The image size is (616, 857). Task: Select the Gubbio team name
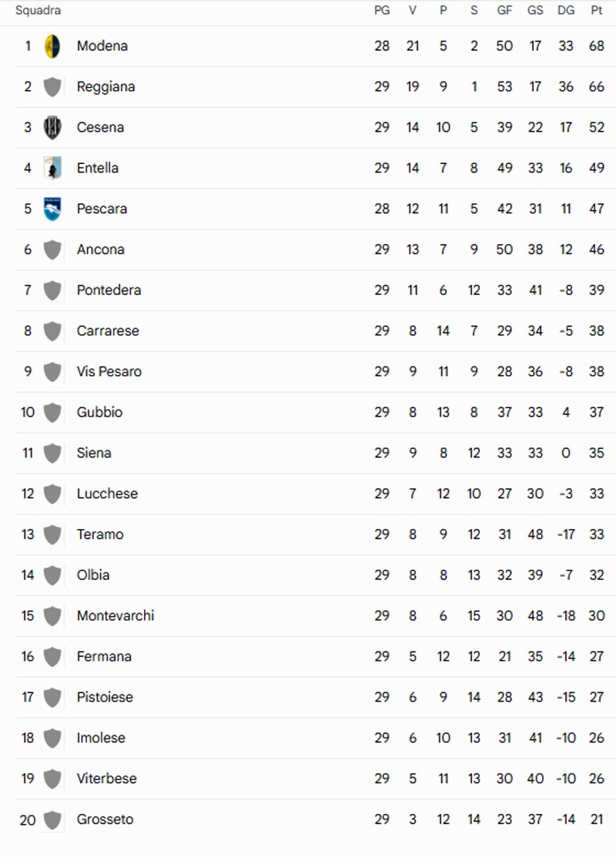coord(99,412)
